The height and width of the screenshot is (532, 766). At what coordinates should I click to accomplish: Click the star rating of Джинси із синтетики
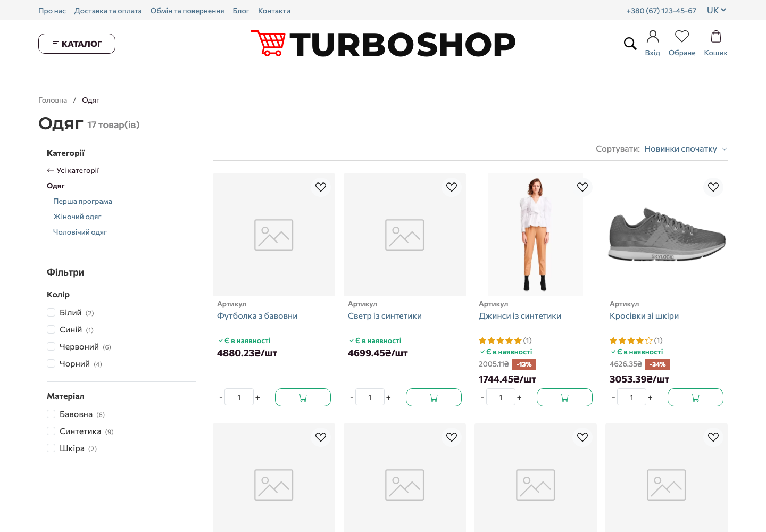point(501,340)
